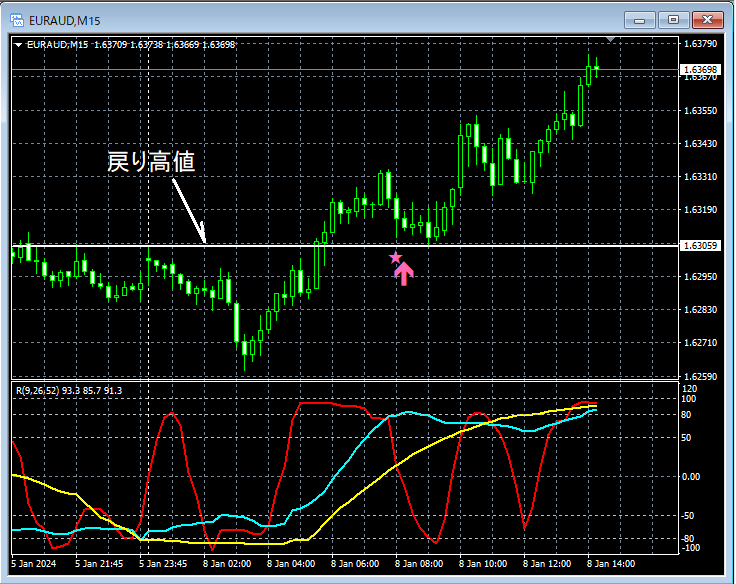This screenshot has height=584, width=736.
Task: Click the 1.62830 price scale value
Action: tap(700, 309)
